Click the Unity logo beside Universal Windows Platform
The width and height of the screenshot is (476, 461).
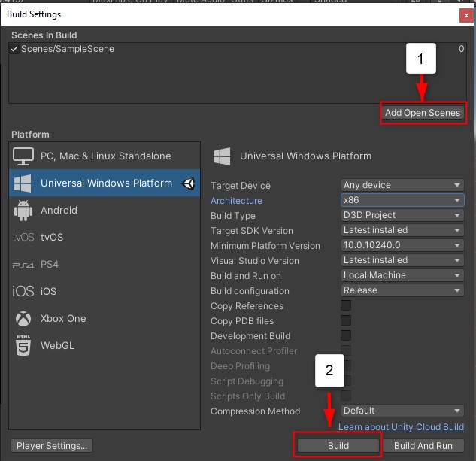(188, 183)
